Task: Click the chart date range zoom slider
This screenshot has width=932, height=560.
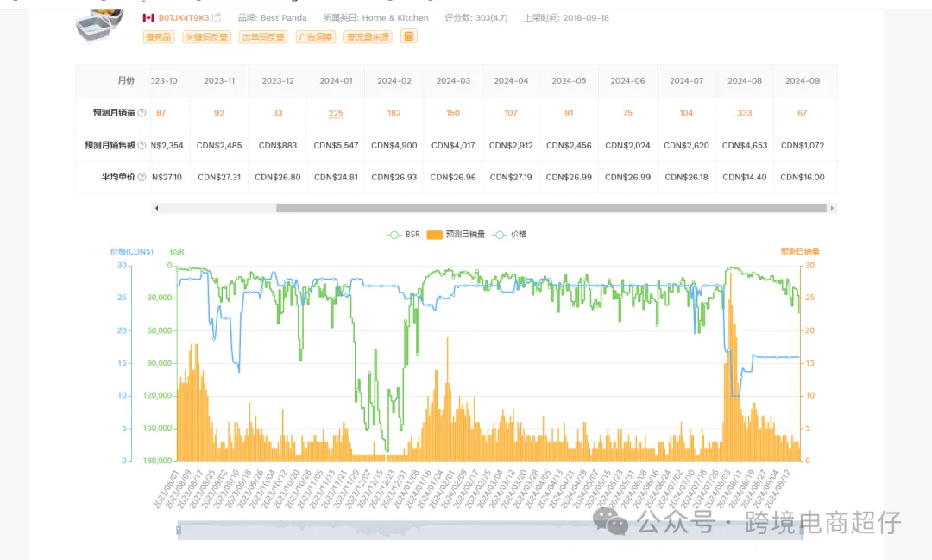Action: pyautogui.click(x=490, y=531)
